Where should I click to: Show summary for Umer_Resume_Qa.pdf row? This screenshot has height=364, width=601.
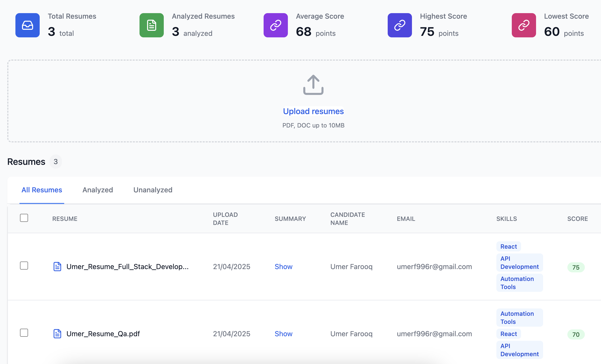pos(284,334)
